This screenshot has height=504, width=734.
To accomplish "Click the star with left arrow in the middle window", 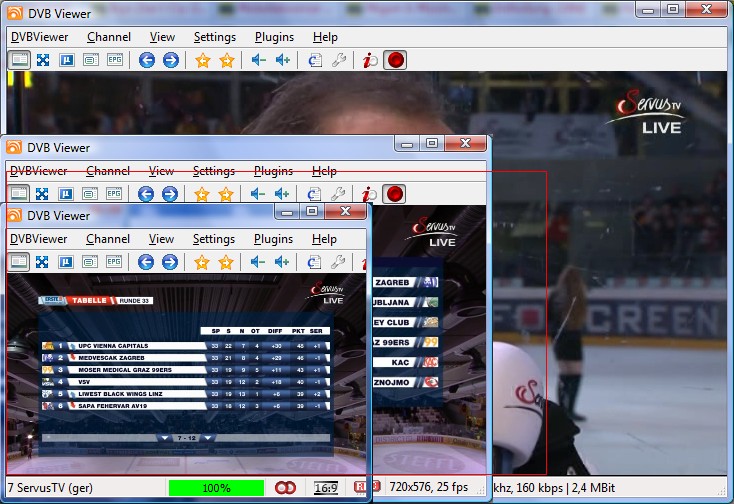I will (202, 194).
